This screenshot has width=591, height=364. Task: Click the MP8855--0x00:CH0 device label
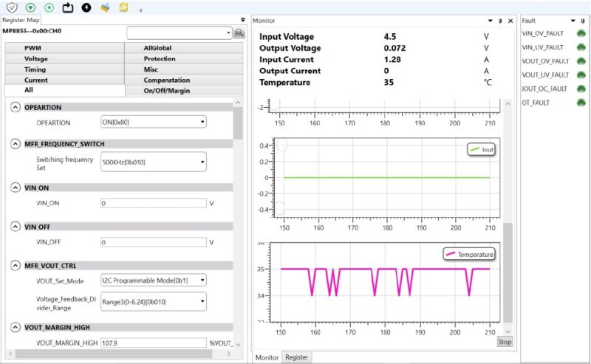pyautogui.click(x=32, y=31)
